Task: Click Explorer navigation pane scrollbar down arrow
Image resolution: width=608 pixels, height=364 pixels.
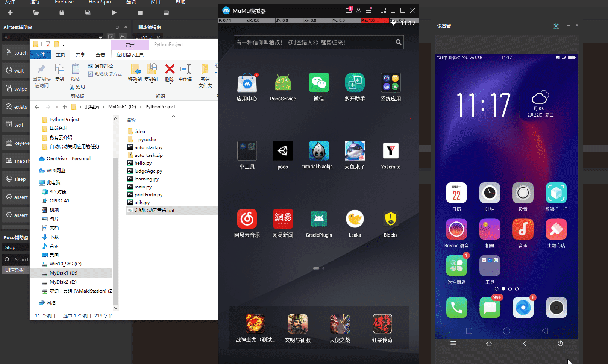Action: (115, 308)
